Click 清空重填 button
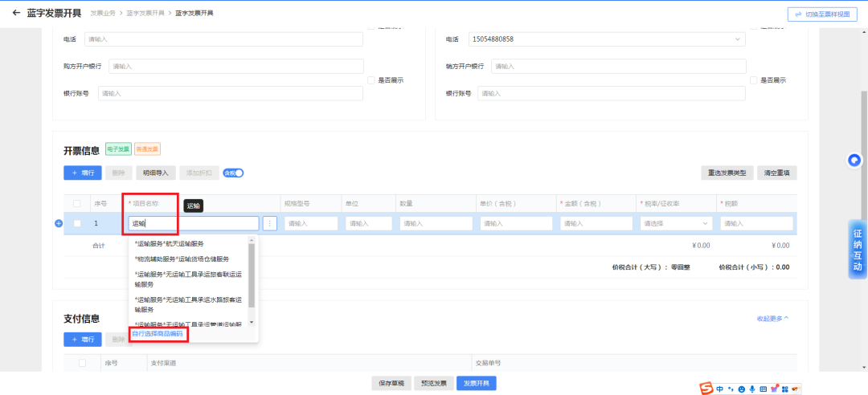 tap(777, 173)
